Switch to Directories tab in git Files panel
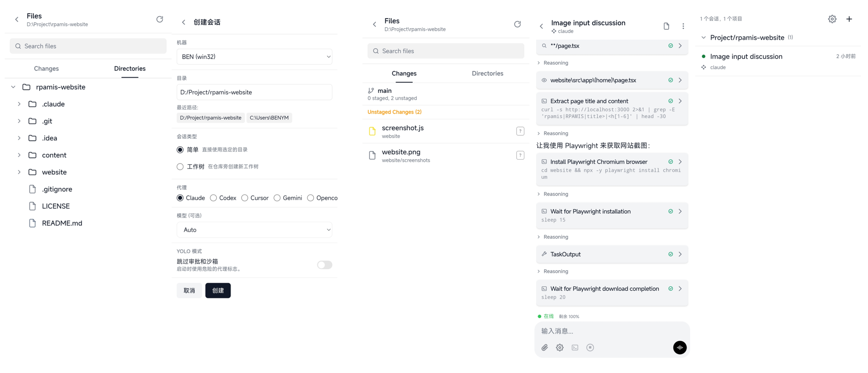The height and width of the screenshot is (373, 868). [x=487, y=73]
